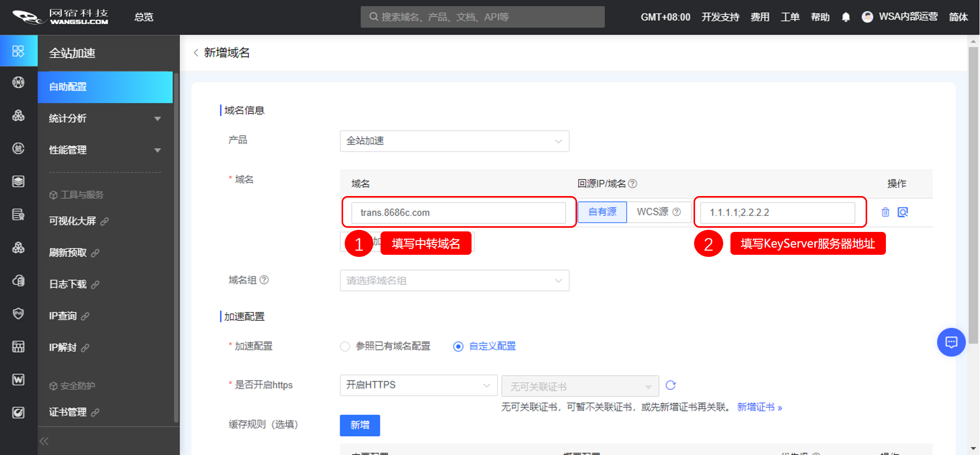Open the 开启HTTPS dropdown

point(419,385)
